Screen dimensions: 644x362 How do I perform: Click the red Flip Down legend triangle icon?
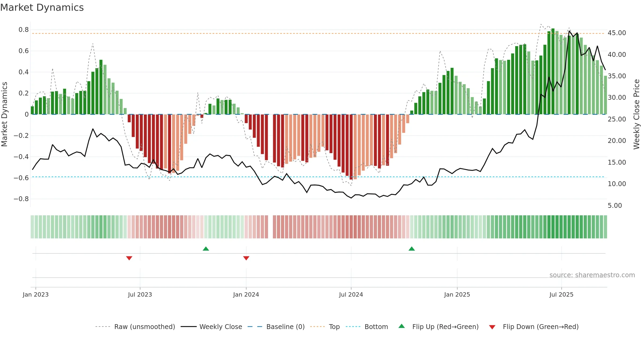pyautogui.click(x=492, y=327)
